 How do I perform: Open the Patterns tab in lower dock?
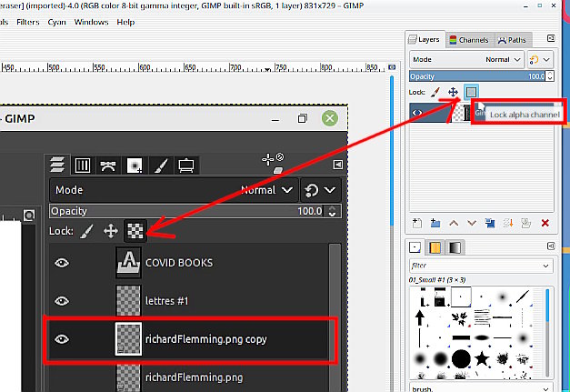click(435, 247)
